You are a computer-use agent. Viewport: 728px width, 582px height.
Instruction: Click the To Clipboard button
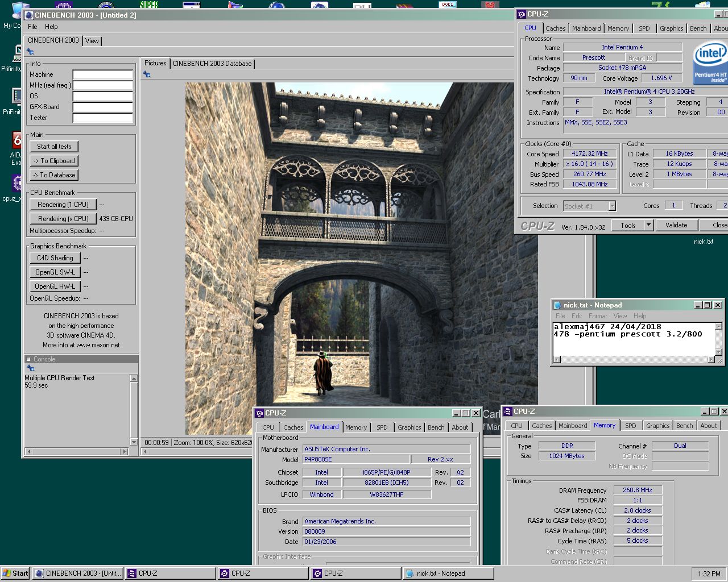[x=54, y=161]
